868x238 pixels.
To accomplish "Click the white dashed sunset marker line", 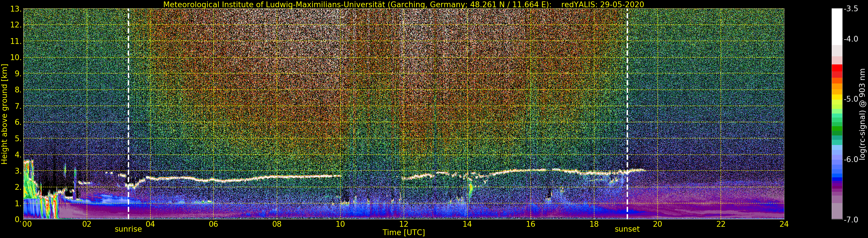I will coord(627,114).
